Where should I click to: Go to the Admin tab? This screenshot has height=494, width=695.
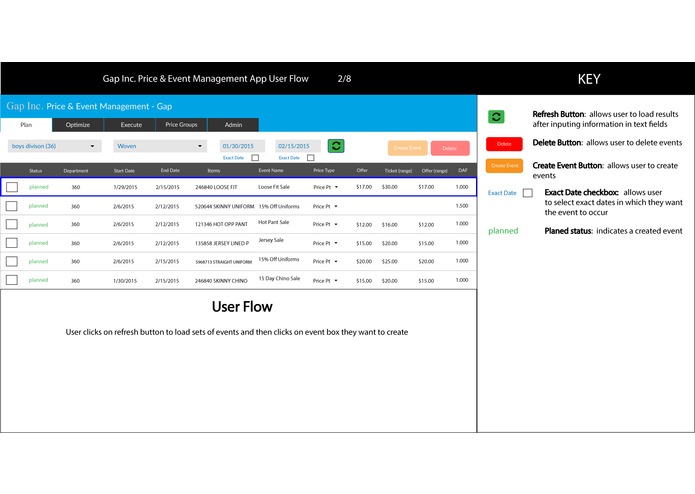233,125
